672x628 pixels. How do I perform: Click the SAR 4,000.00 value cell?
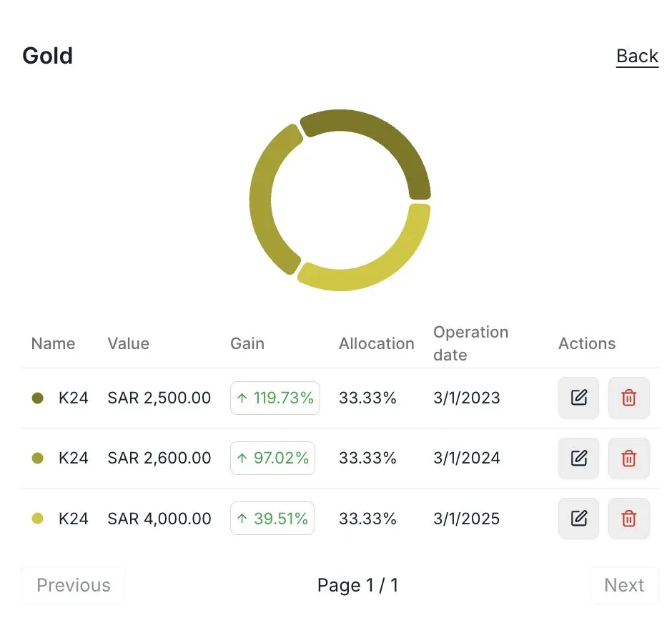tap(159, 519)
